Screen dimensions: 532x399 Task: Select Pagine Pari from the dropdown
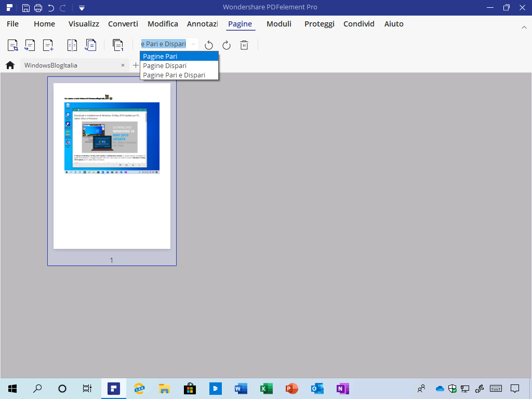coord(179,56)
